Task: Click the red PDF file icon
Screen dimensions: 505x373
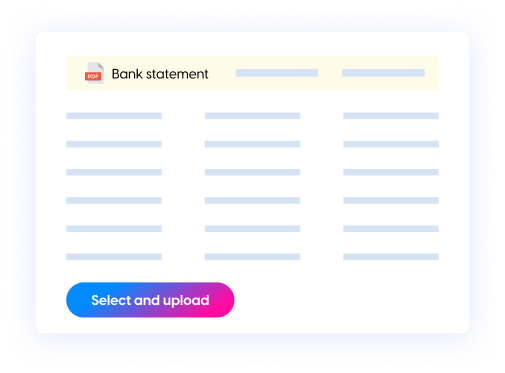Action: (x=94, y=73)
